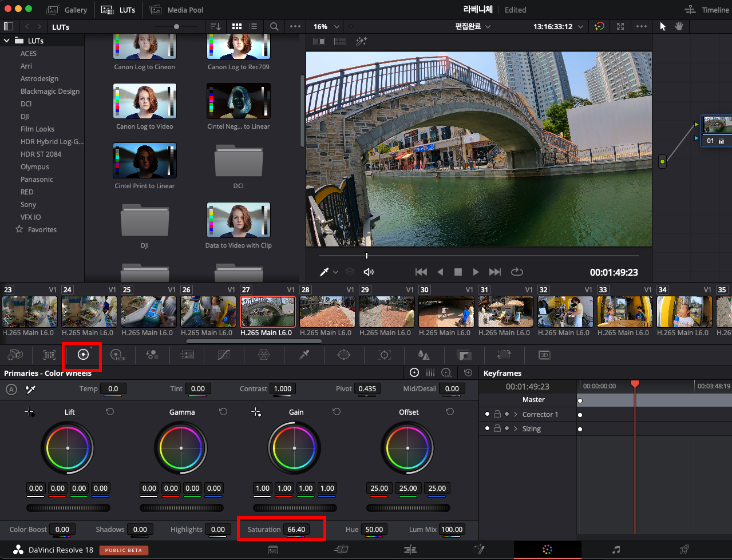Click the Lift master wheel slider
This screenshot has height=560, width=732.
point(68,507)
